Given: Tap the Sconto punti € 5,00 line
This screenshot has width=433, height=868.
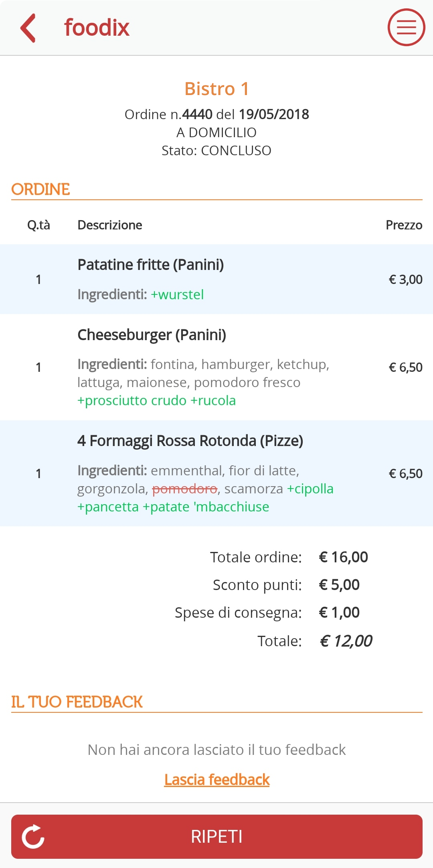Looking at the screenshot, I should click(286, 585).
